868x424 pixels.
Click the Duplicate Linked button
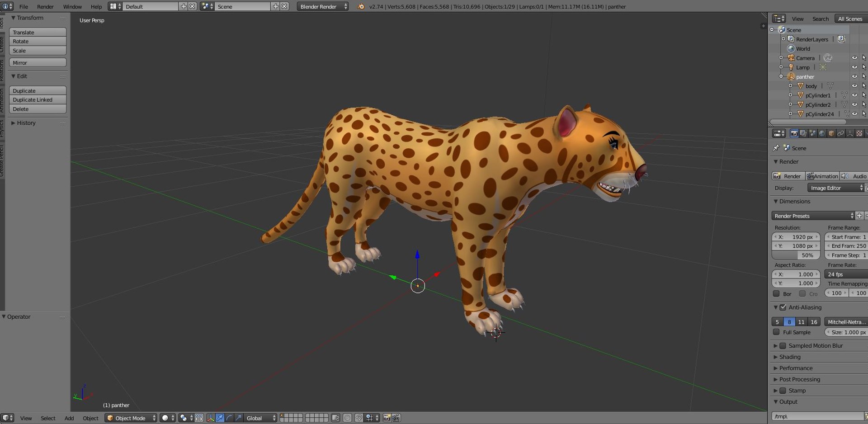click(x=38, y=100)
